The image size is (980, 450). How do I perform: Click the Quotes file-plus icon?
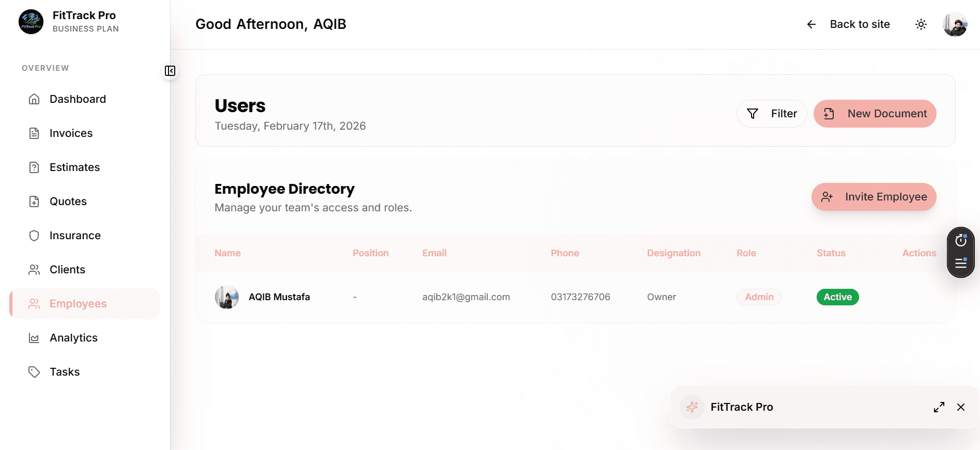pyautogui.click(x=34, y=201)
